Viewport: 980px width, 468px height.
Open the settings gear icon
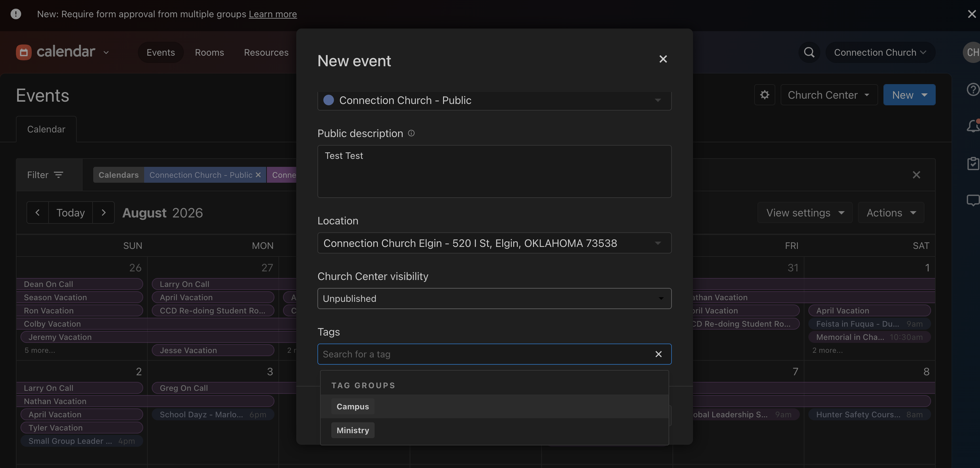(764, 95)
